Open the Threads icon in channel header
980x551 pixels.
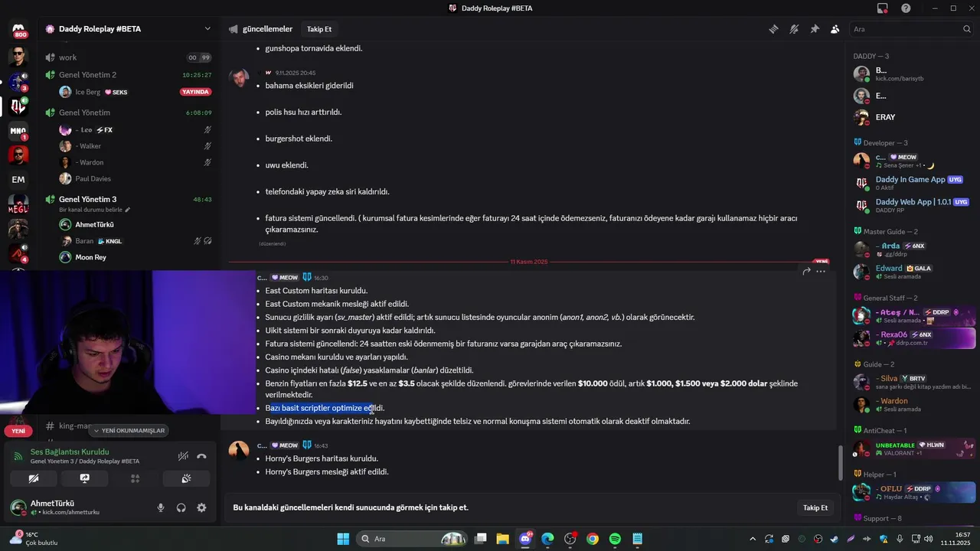pyautogui.click(x=773, y=29)
